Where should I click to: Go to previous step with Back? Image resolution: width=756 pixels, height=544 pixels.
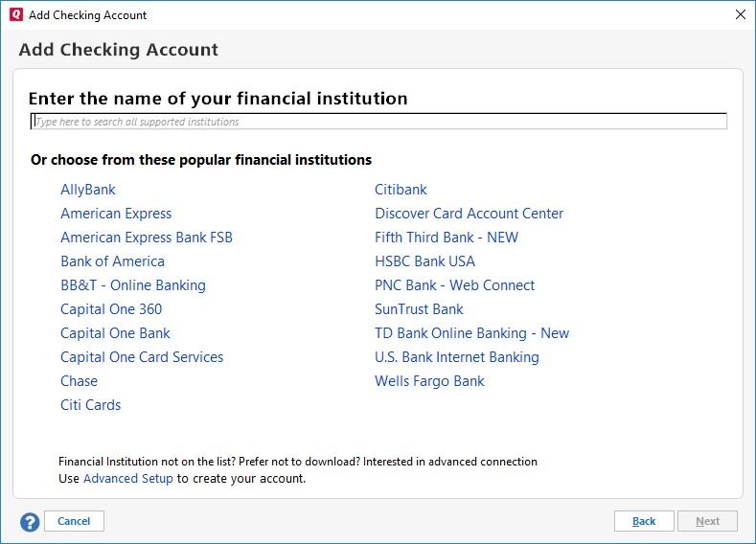[644, 521]
